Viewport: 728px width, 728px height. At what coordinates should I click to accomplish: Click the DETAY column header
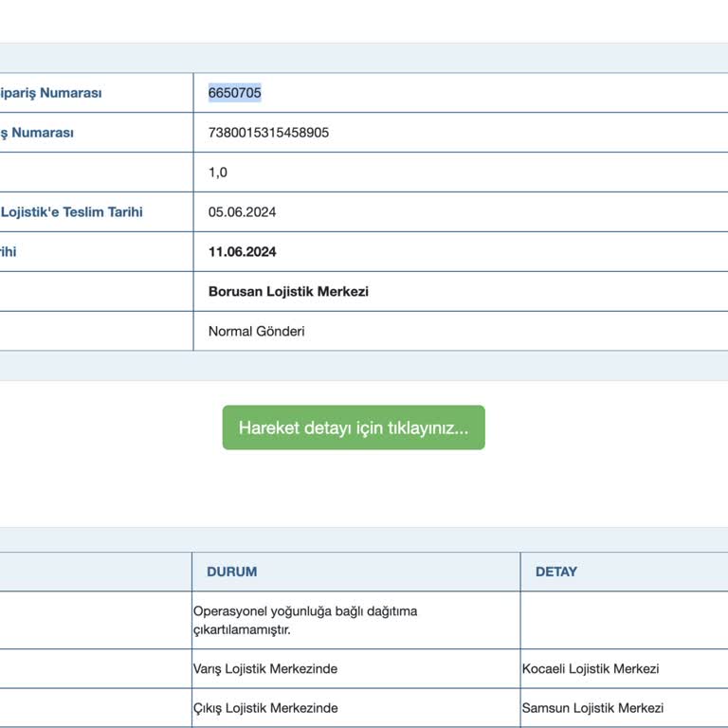tap(555, 572)
